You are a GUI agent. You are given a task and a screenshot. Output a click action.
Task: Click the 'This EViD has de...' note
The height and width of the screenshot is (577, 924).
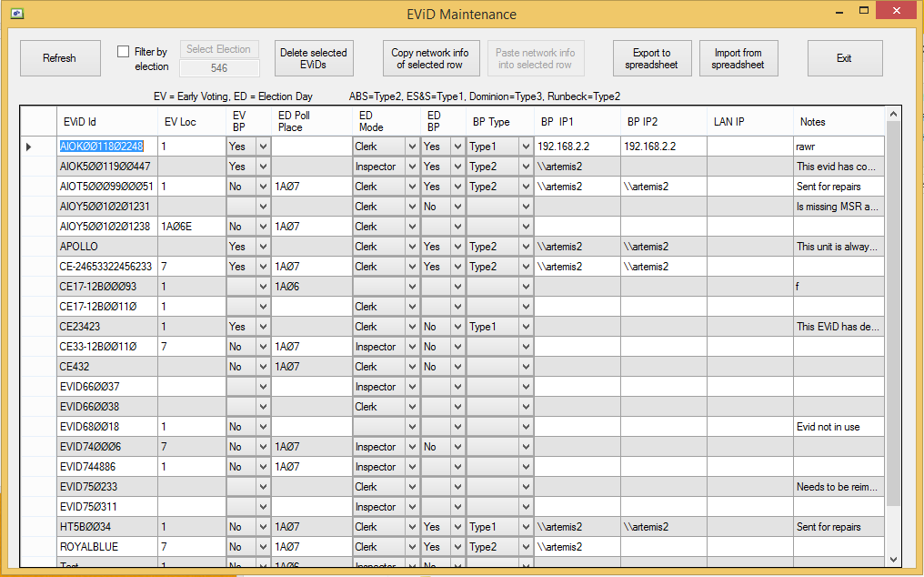pyautogui.click(x=839, y=327)
